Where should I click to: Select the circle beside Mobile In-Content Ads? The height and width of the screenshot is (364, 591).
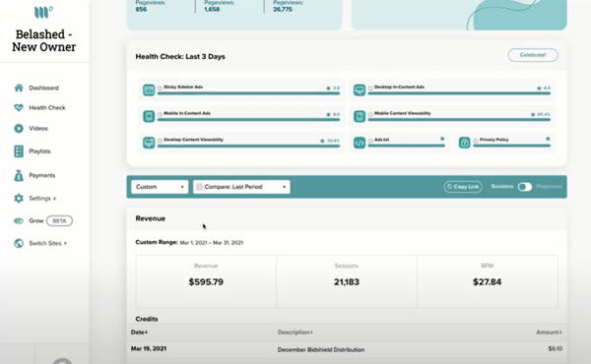click(160, 114)
